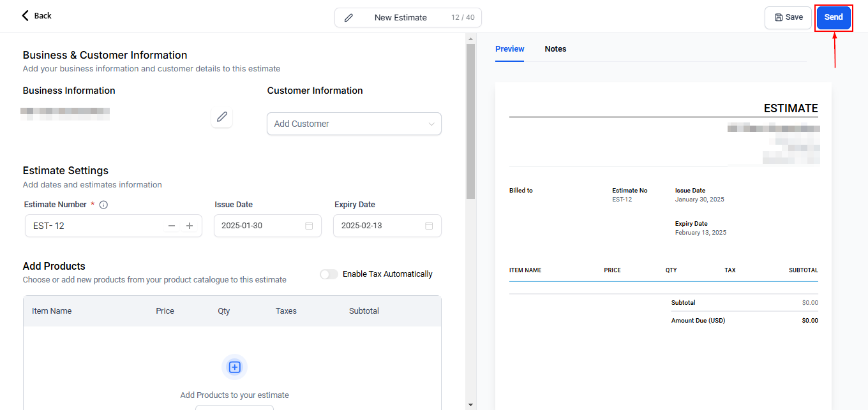
Task: Click the EST-12 number in preview
Action: [x=622, y=200]
